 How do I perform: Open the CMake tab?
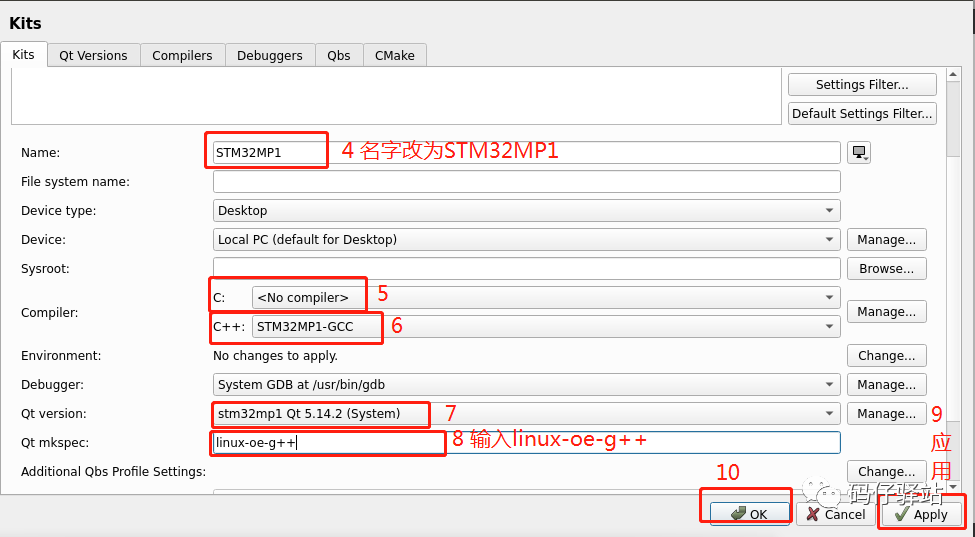tap(395, 55)
